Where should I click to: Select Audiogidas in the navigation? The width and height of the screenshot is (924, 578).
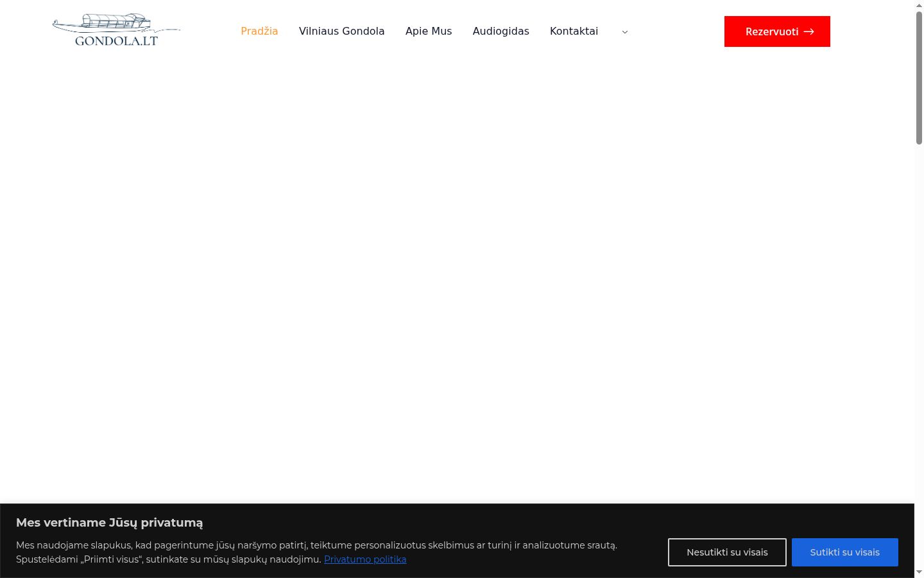[x=501, y=31]
